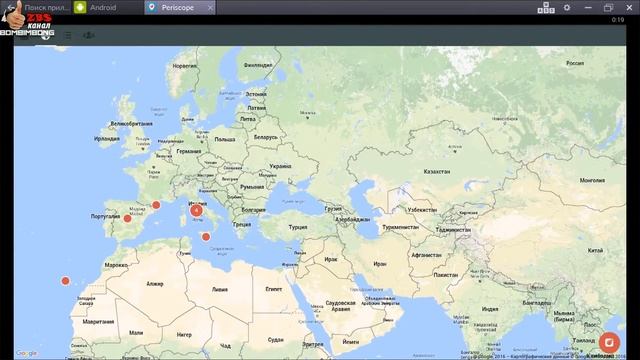Click the Мавритания map label
Image resolution: width=640 pixels, height=360 pixels.
(98, 322)
